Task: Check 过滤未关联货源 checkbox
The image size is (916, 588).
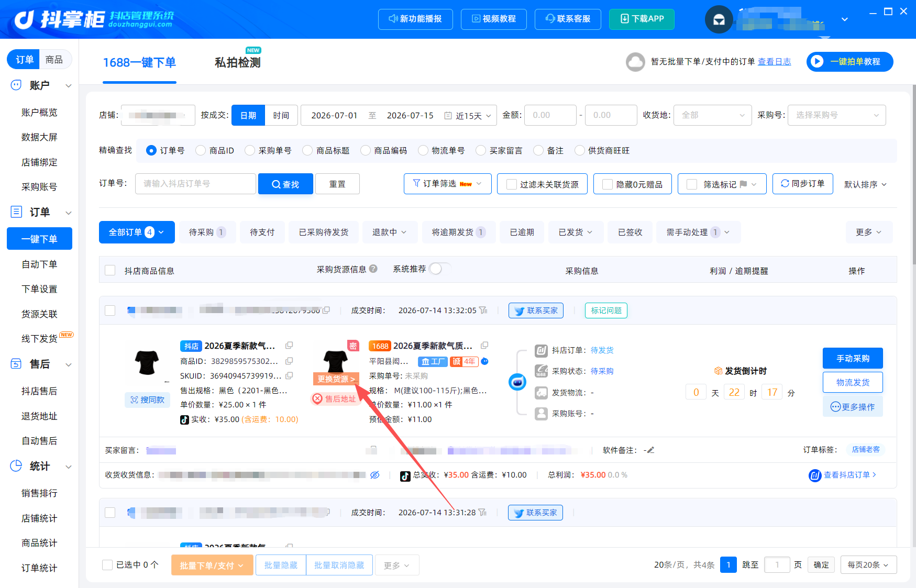Action: [x=512, y=184]
